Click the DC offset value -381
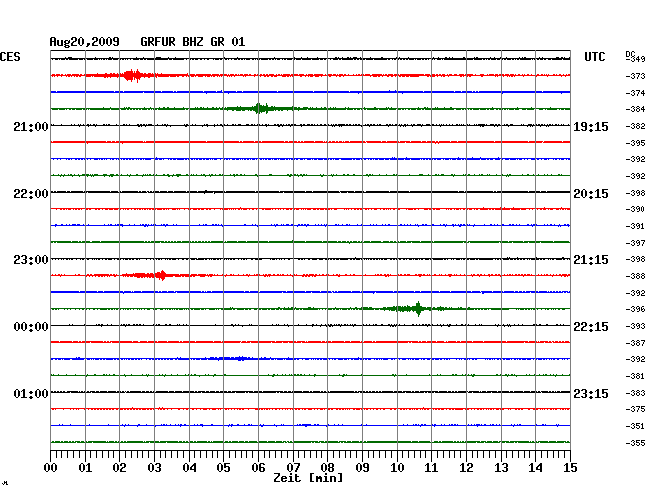Image resolution: width=650 pixels, height=494 pixels. pos(635,376)
